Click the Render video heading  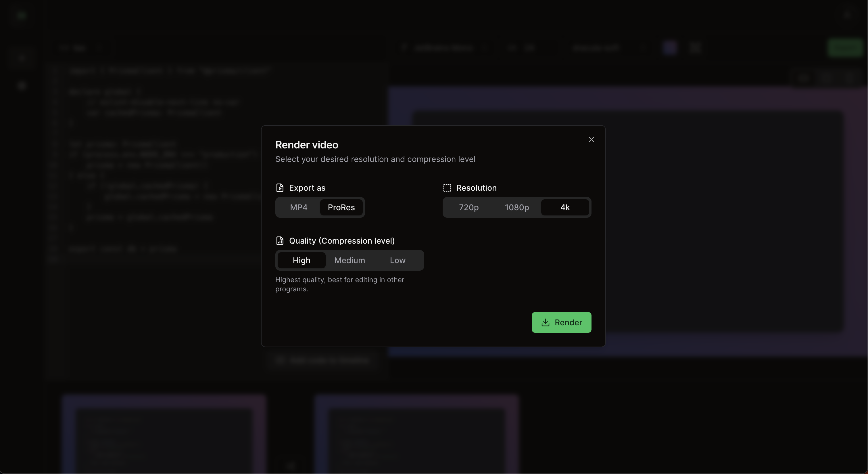coord(307,145)
